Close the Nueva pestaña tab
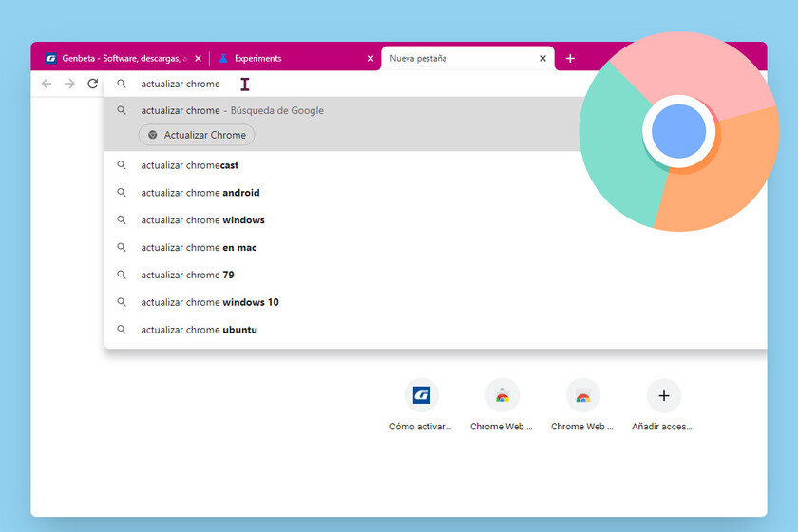This screenshot has width=798, height=532. tap(543, 59)
